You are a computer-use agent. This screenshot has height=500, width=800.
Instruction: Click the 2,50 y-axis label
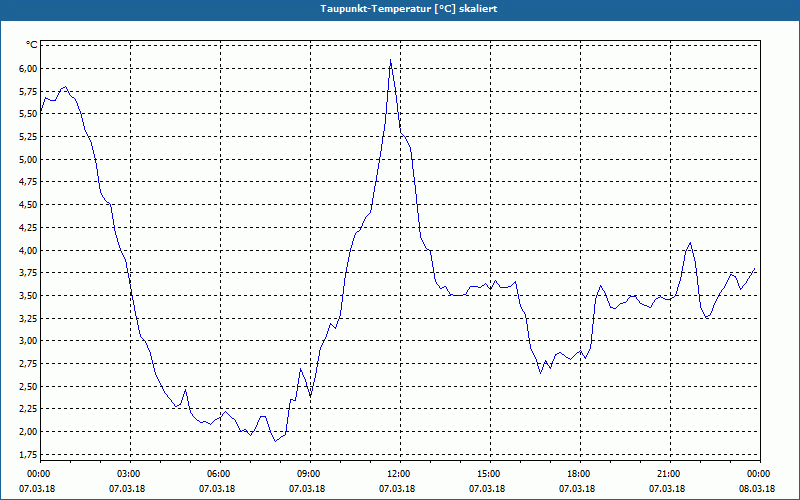28,386
